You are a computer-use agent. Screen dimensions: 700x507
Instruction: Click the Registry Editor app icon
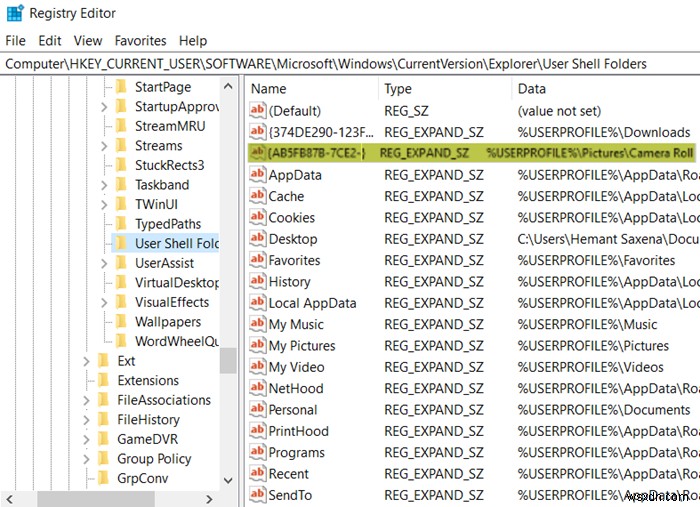pyautogui.click(x=15, y=13)
